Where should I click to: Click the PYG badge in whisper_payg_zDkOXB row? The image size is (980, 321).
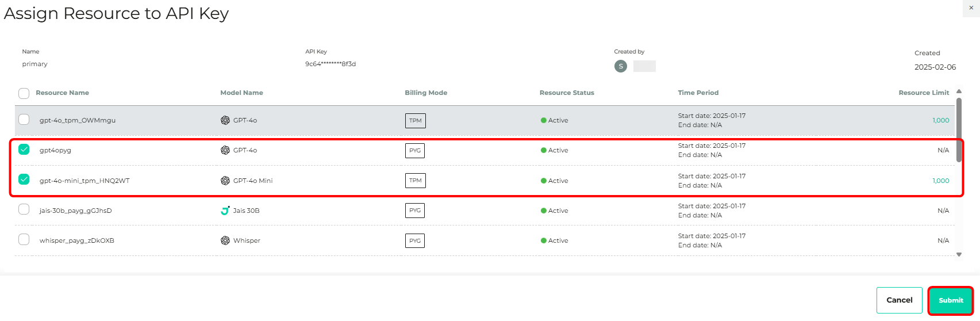[415, 240]
